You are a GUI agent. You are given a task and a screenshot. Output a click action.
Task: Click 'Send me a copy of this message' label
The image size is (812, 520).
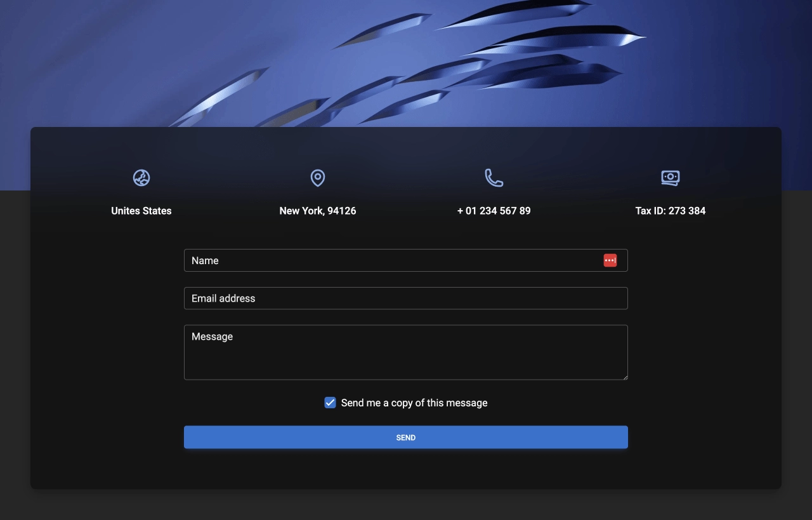pyautogui.click(x=414, y=403)
